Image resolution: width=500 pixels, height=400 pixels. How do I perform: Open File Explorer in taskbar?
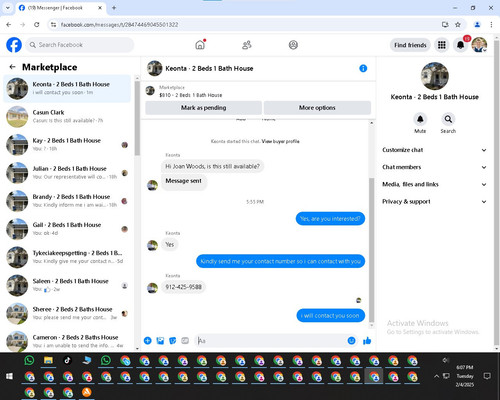[x=48, y=360]
